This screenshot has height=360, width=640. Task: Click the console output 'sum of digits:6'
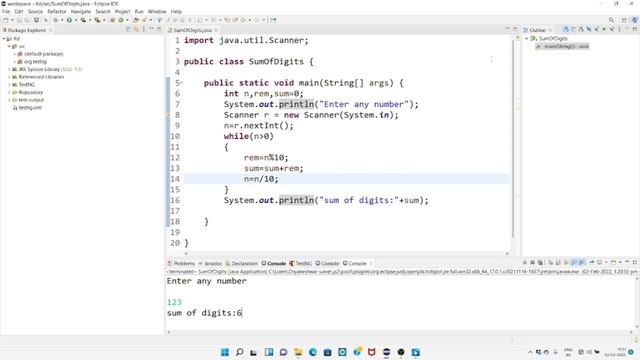(204, 313)
